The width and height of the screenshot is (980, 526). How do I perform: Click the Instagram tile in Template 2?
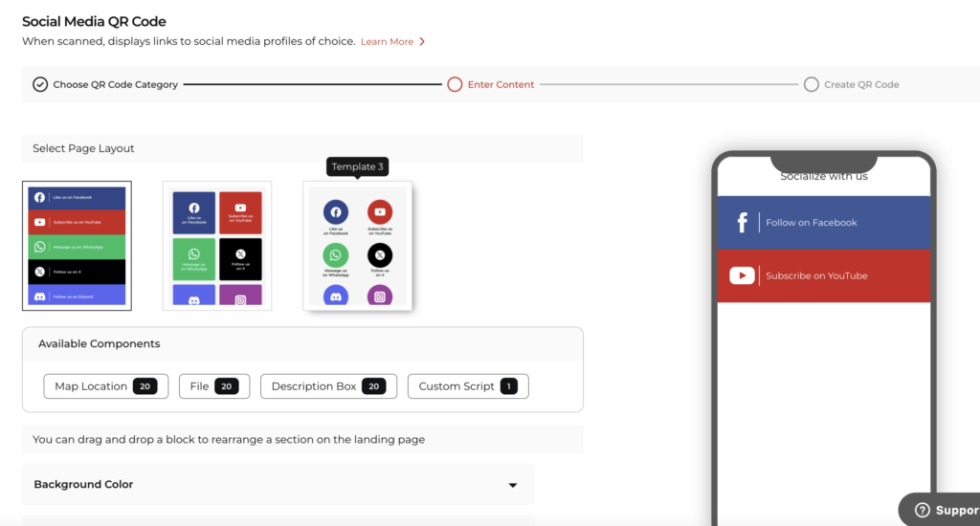pyautogui.click(x=240, y=295)
